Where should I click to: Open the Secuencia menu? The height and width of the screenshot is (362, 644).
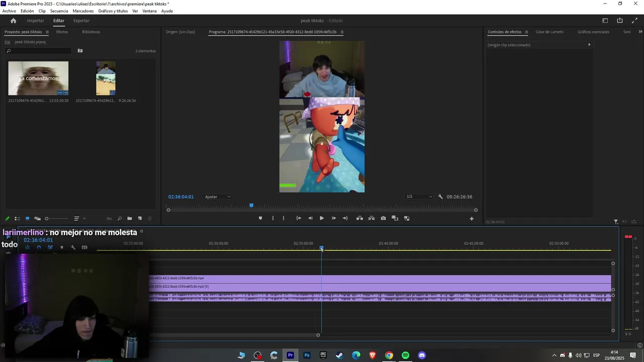59,11
